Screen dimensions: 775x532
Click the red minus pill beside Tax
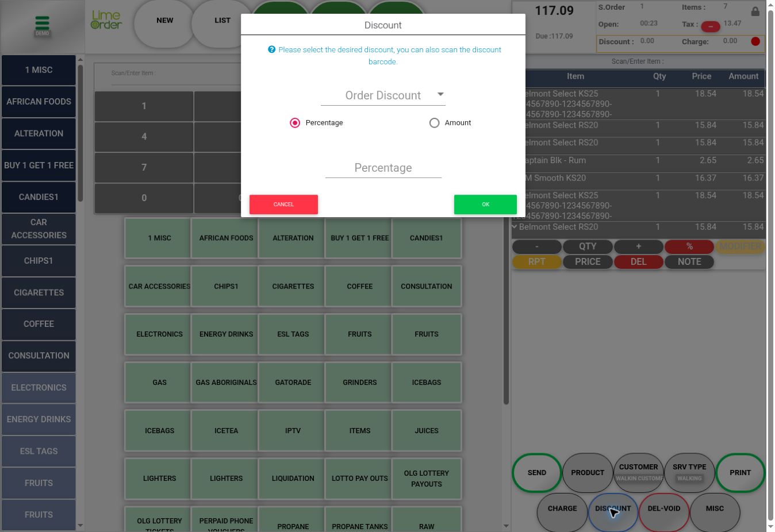click(x=711, y=26)
